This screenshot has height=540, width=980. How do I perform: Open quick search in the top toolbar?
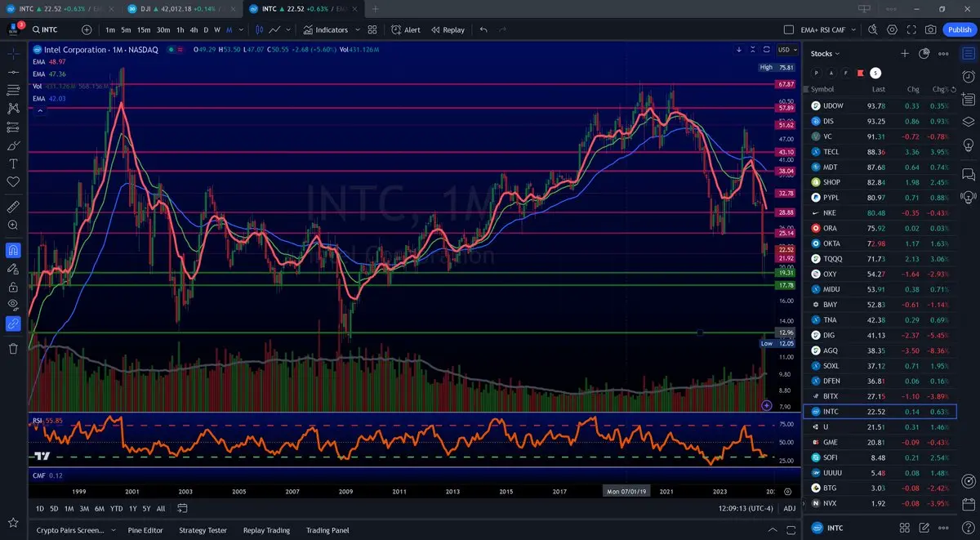[872, 29]
